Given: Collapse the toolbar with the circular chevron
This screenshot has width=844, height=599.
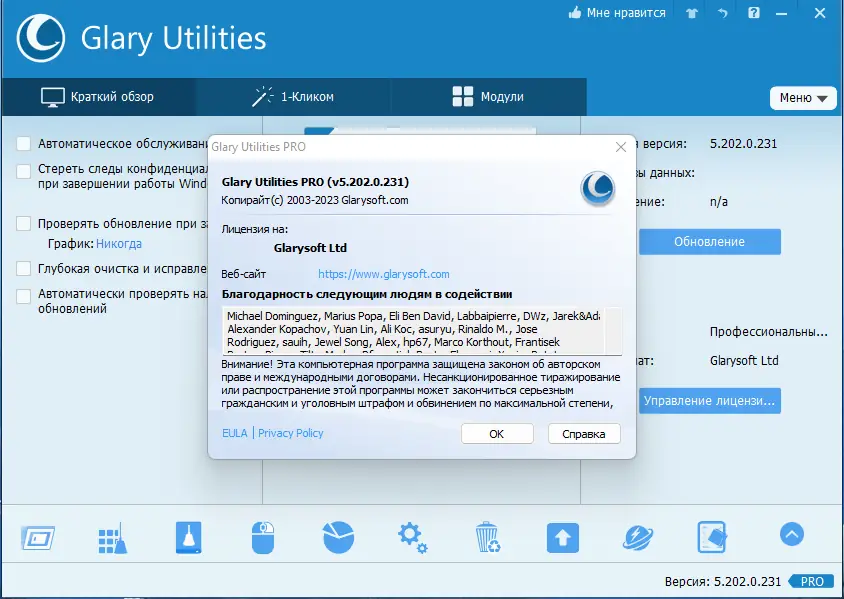Looking at the screenshot, I should coord(792,536).
